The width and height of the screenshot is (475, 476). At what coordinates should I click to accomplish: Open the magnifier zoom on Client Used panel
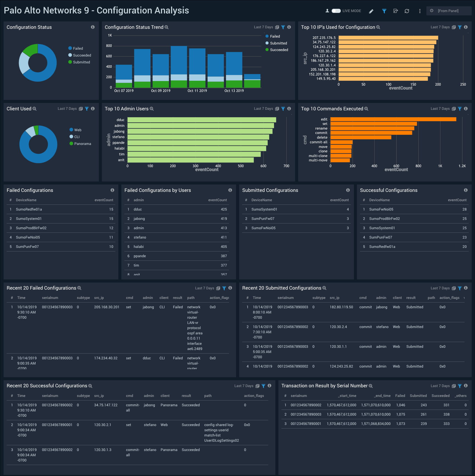(34, 109)
